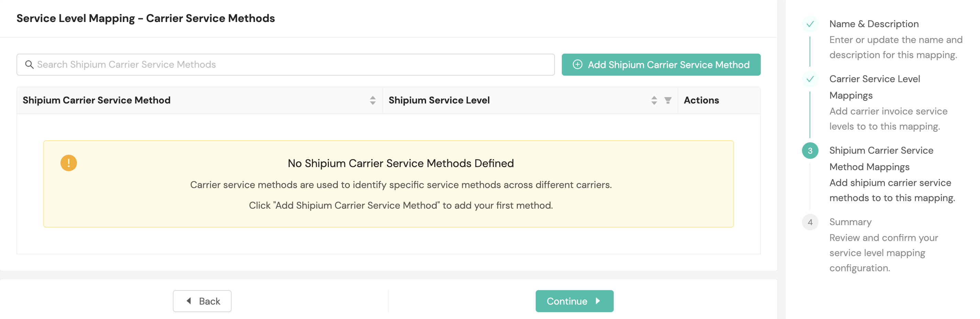The image size is (980, 319).
Task: Click 'Add shipium carrier service methods' description
Action: (x=892, y=190)
